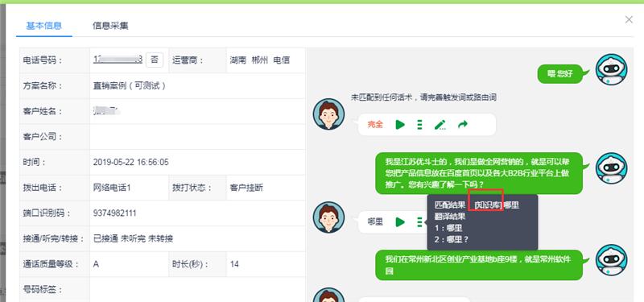Click the 接通/听完/转接： field label
The height and width of the screenshot is (302, 644).
click(x=53, y=238)
